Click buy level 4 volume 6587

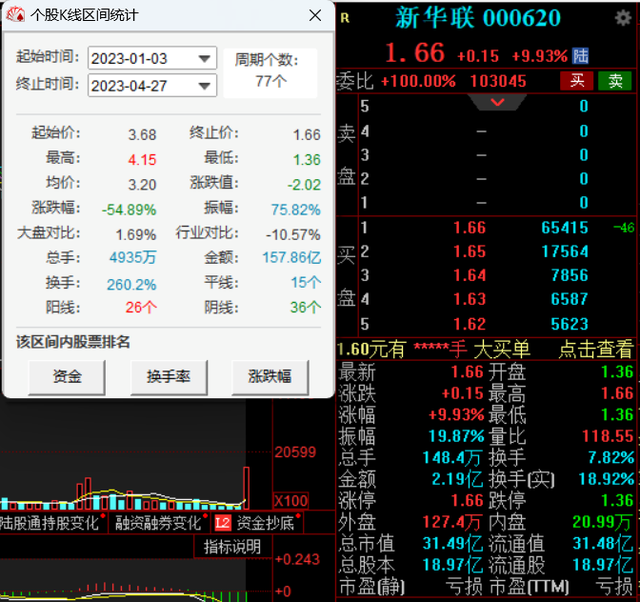coord(569,300)
